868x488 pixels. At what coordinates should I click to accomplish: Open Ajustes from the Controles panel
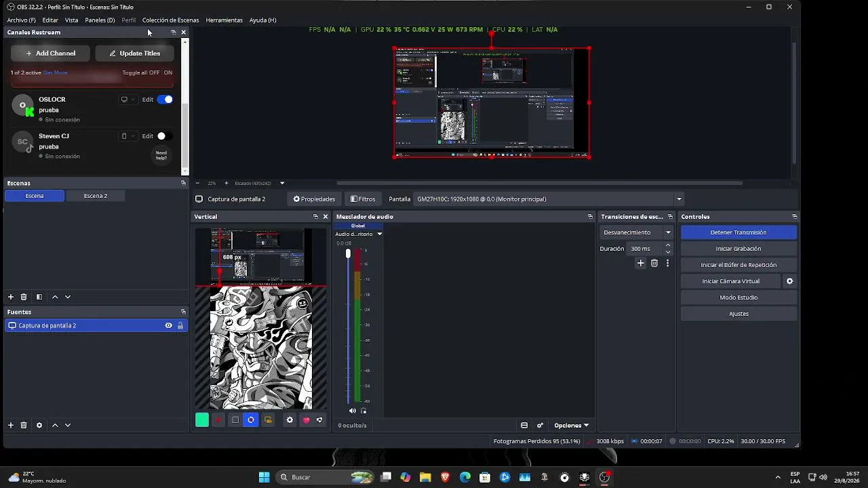(x=738, y=314)
